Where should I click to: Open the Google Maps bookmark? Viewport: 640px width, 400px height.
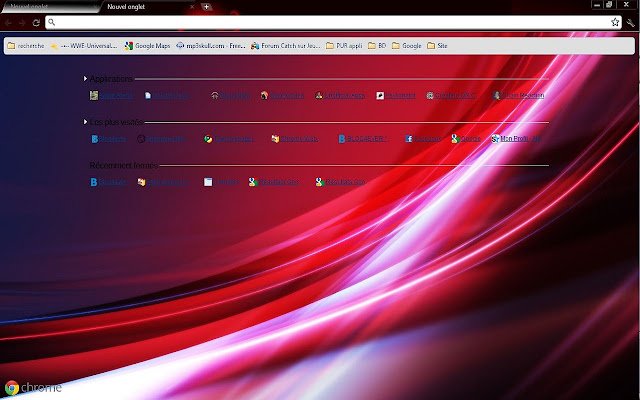(x=147, y=46)
